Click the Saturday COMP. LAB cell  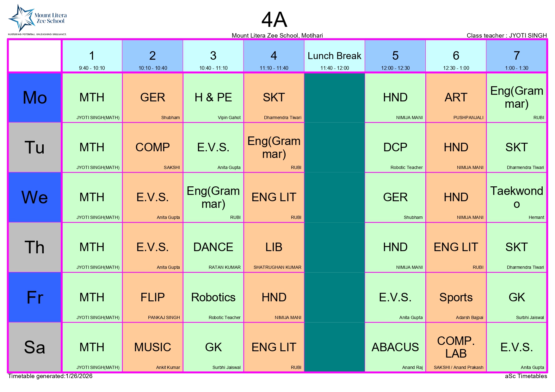tap(456, 347)
